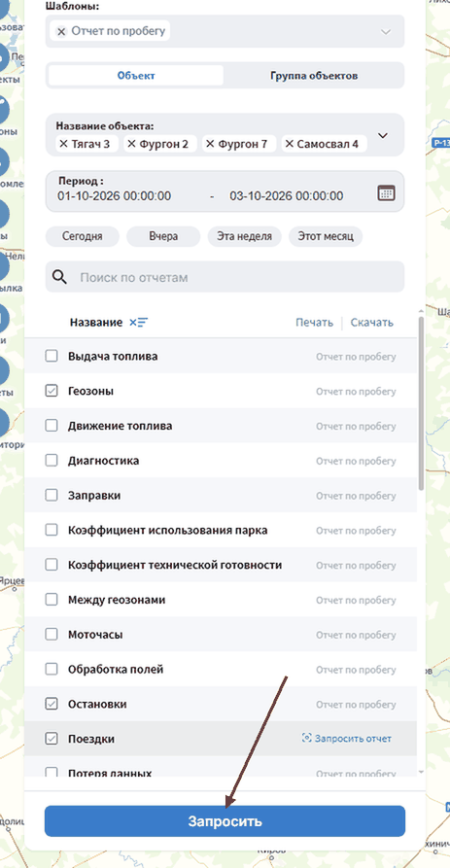
Task: Expand the Шаблоны dropdown chevron
Action: tap(386, 31)
